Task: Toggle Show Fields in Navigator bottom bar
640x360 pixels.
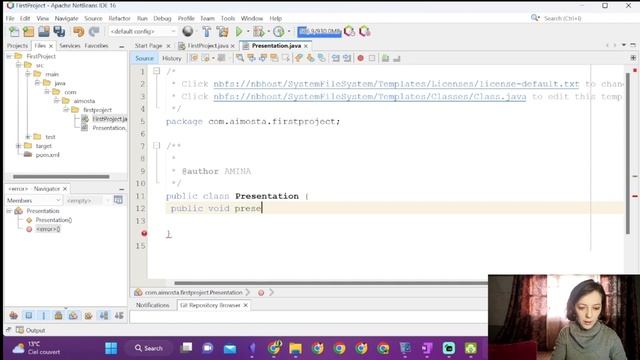Action: pyautogui.click(x=29, y=316)
